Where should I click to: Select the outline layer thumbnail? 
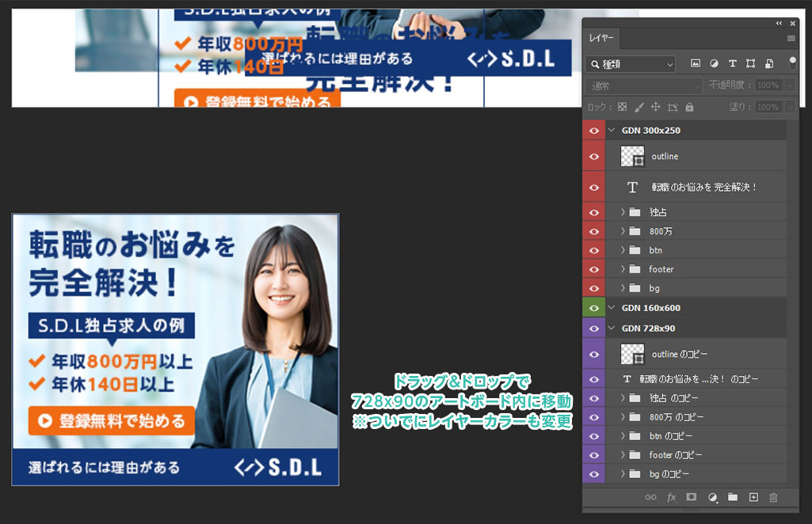[x=632, y=157]
